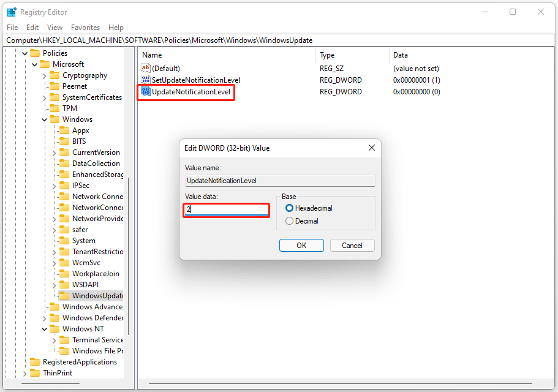
Task: Select the Policies folder icon
Action: (x=35, y=53)
